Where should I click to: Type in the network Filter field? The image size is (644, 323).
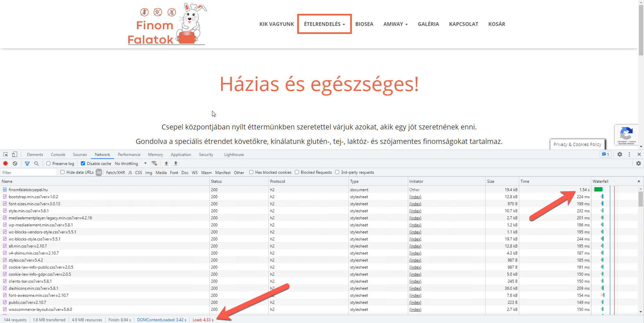[29, 172]
